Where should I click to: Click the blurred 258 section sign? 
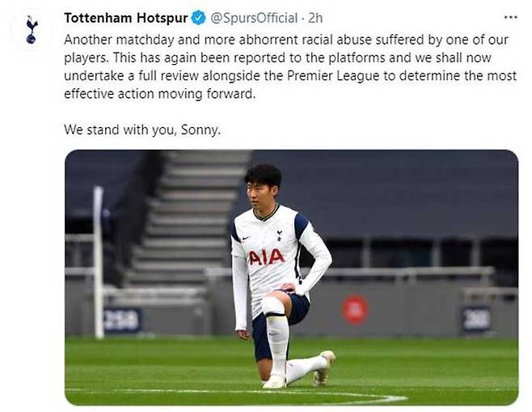coord(122,321)
